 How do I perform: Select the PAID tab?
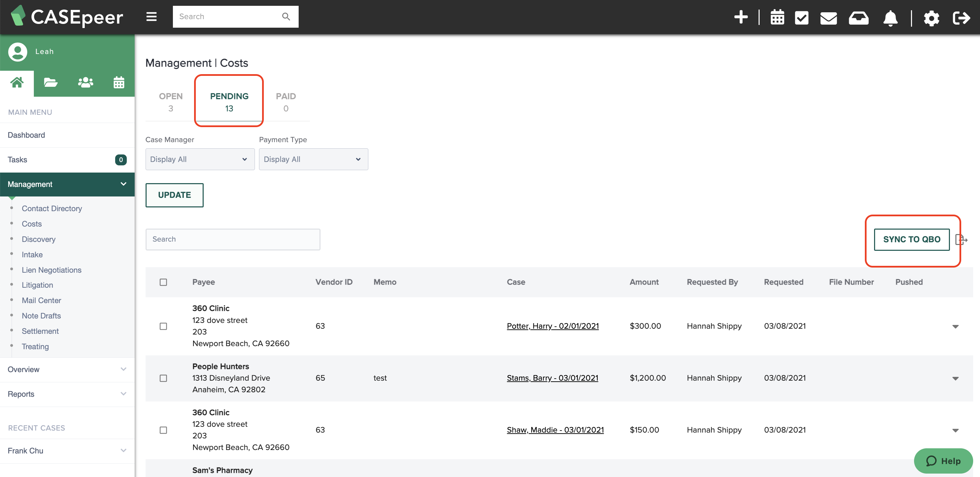tap(286, 101)
